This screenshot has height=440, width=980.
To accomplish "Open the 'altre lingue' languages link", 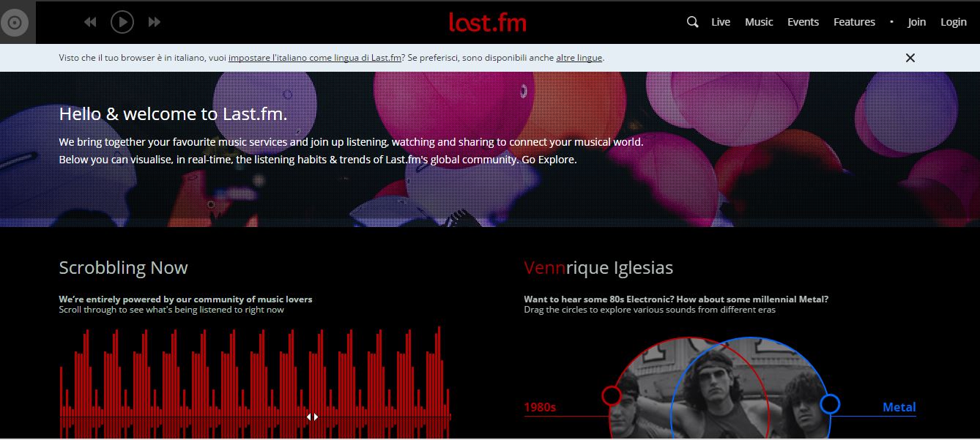I will pyautogui.click(x=579, y=58).
